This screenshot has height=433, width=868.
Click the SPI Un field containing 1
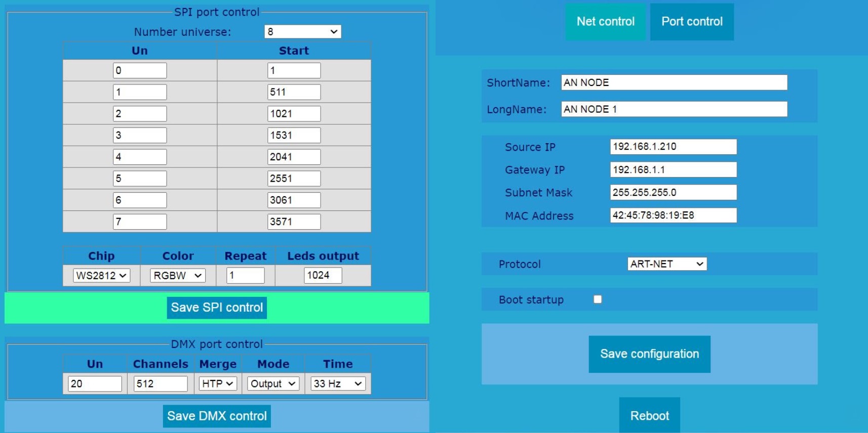point(140,92)
